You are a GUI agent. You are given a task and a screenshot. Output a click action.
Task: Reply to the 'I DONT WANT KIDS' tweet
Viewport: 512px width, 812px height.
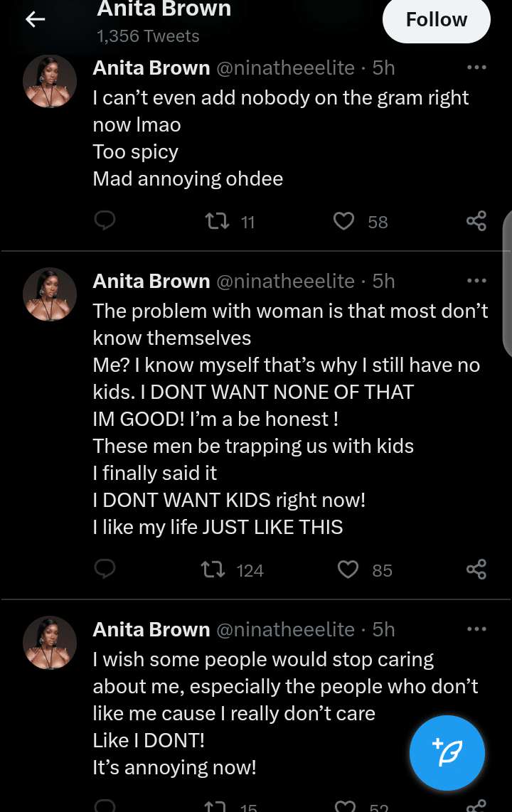tap(105, 570)
